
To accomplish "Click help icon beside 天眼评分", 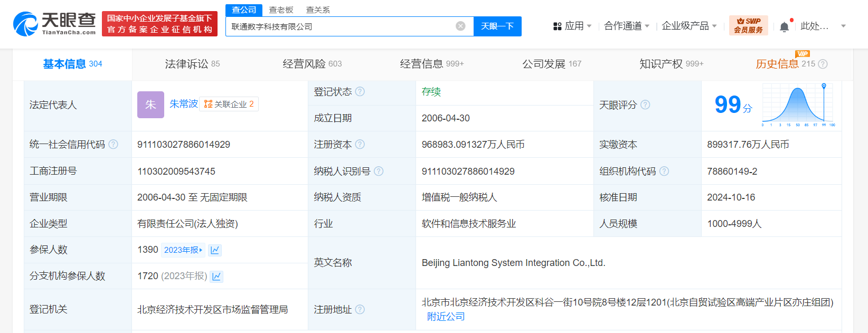I will 645,105.
